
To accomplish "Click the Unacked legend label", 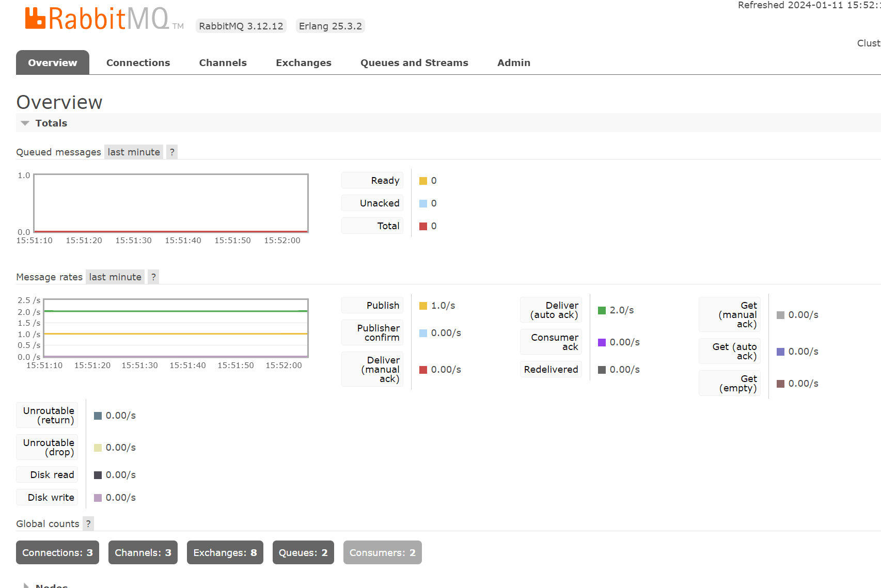I will [x=372, y=203].
